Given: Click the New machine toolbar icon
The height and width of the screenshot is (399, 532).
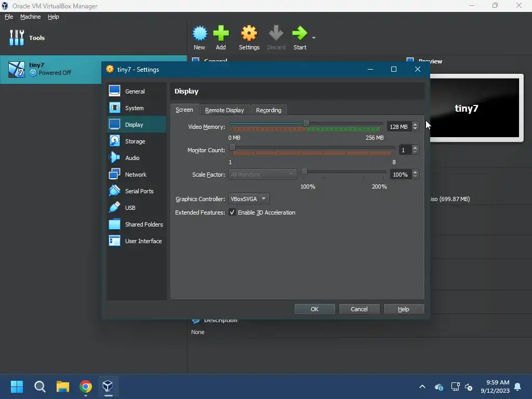Looking at the screenshot, I should point(199,37).
